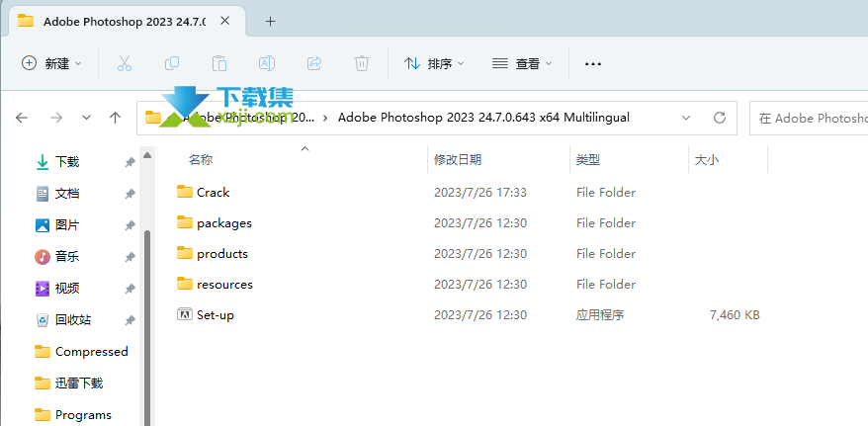Click the Delete trash can icon
Screen dimensions: 868x426
(362, 63)
